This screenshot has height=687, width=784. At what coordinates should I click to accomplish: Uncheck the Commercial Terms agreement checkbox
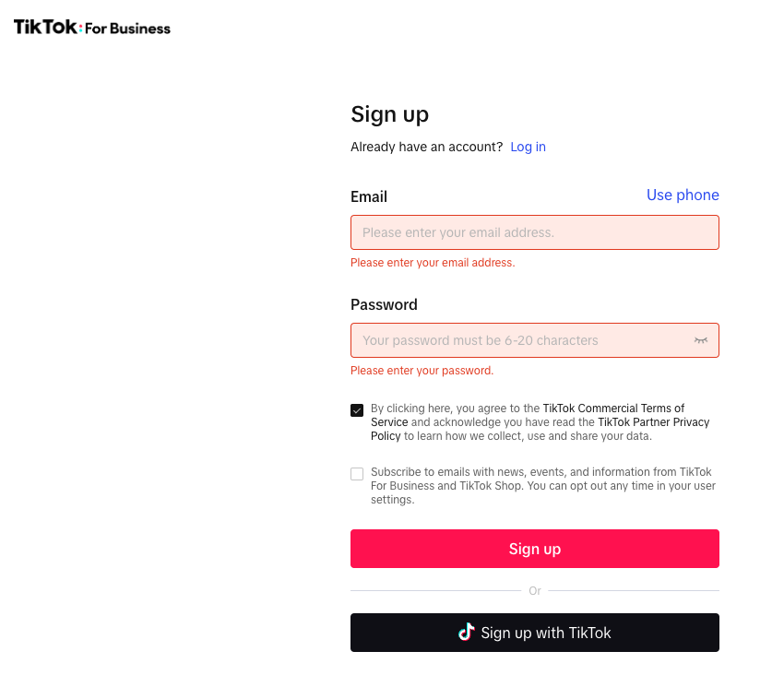(357, 410)
